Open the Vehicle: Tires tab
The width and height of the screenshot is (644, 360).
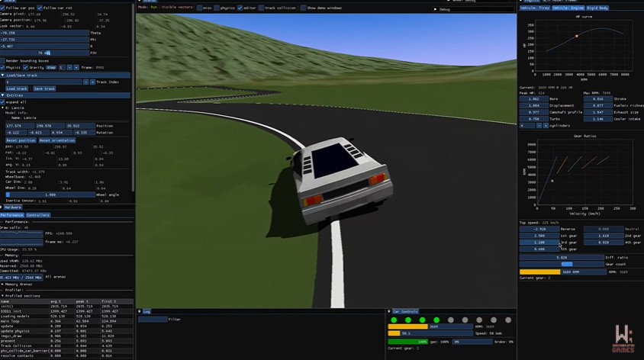535,8
